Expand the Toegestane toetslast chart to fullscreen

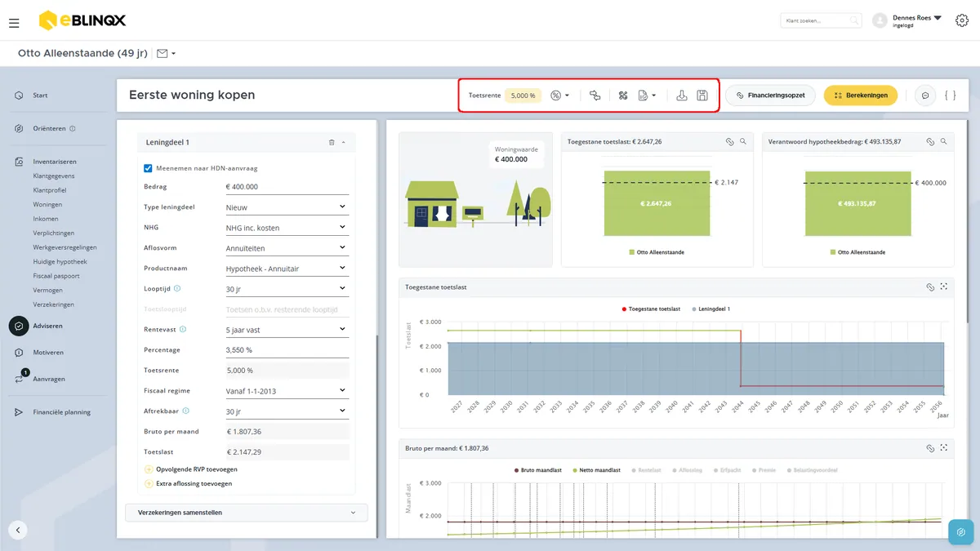(x=943, y=287)
